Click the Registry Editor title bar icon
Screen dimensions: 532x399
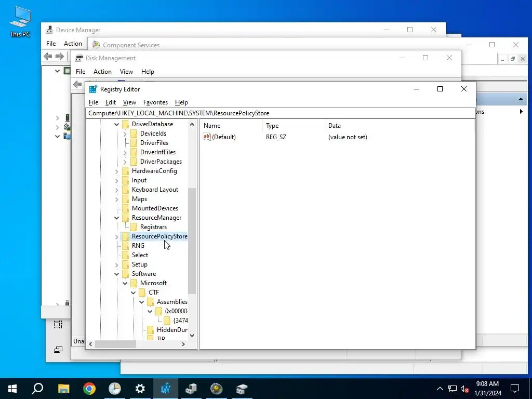[93, 89]
